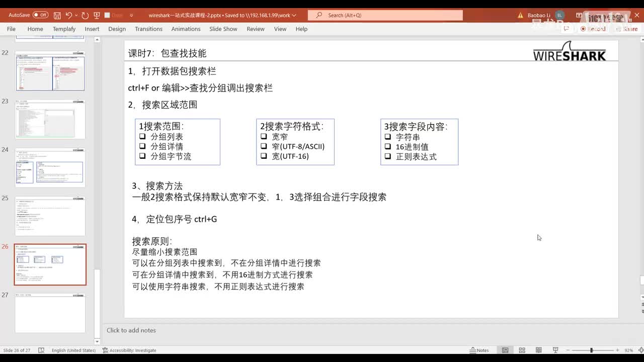Select slide 25 thumbnail
Image resolution: width=644 pixels, height=362 pixels.
50,216
